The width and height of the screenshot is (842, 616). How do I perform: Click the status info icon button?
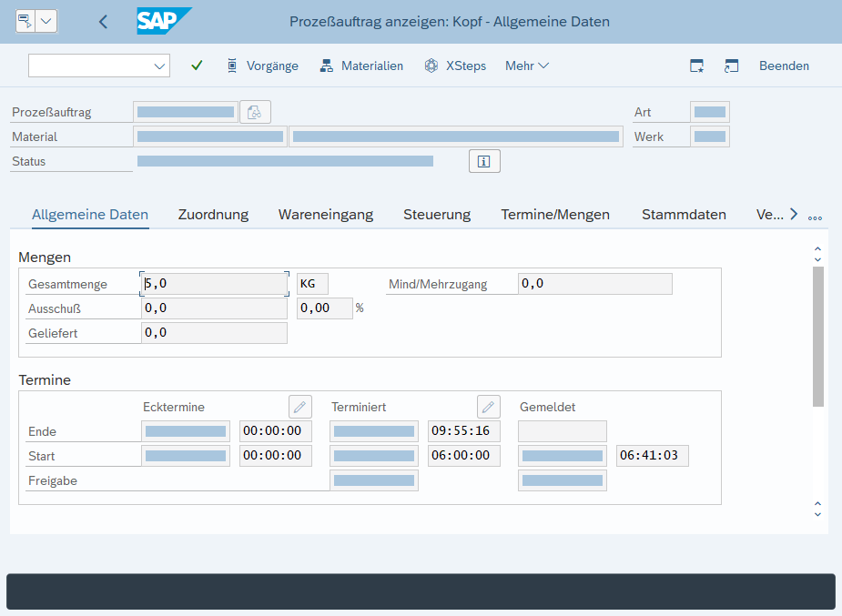[484, 161]
